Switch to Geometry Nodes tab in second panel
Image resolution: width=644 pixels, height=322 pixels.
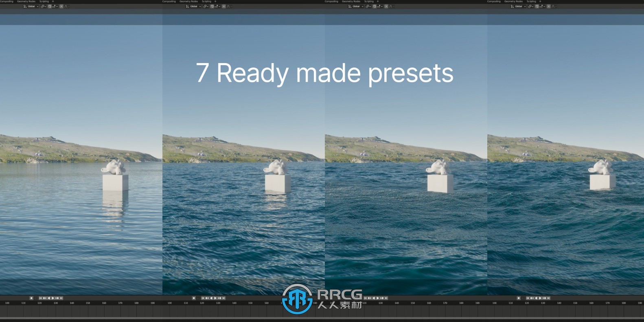coord(189,1)
